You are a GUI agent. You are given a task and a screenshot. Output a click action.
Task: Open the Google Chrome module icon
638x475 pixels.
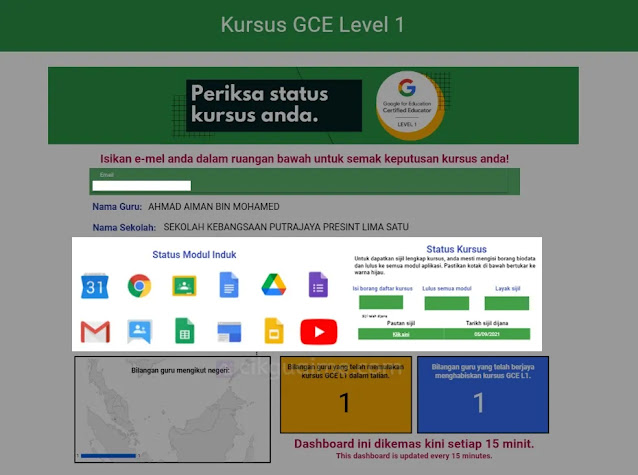[x=139, y=287]
